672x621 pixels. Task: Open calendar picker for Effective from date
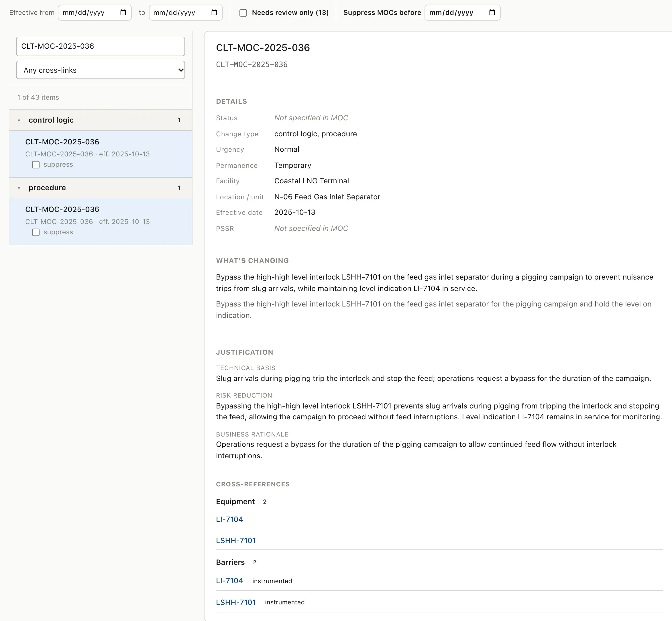(x=123, y=13)
